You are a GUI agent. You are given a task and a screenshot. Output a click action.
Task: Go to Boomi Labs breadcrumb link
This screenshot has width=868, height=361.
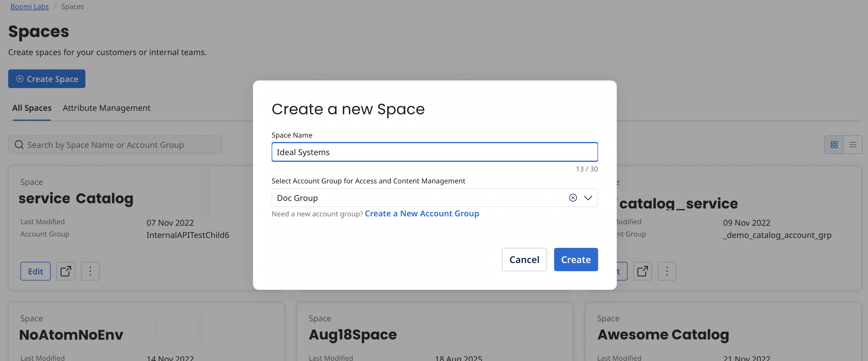point(30,6)
